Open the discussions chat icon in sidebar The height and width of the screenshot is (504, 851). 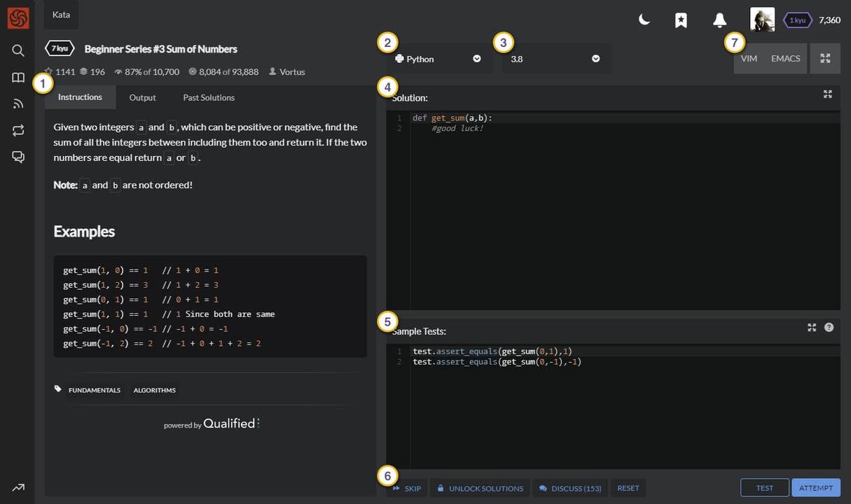pyautogui.click(x=18, y=157)
